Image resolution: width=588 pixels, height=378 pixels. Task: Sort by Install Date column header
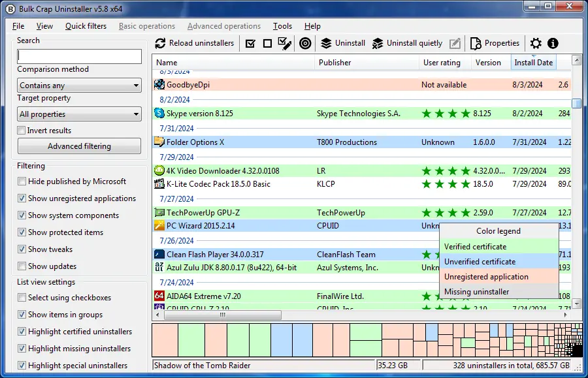[x=534, y=63]
